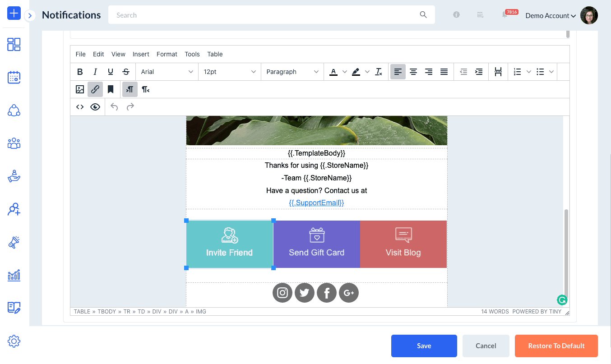Click the Insert link chain icon
611x364 pixels.
(95, 89)
